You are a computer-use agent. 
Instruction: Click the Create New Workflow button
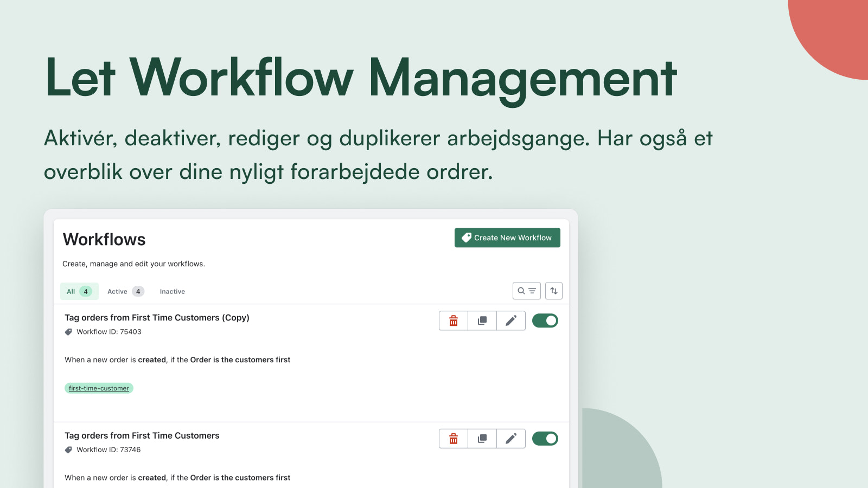pos(507,237)
